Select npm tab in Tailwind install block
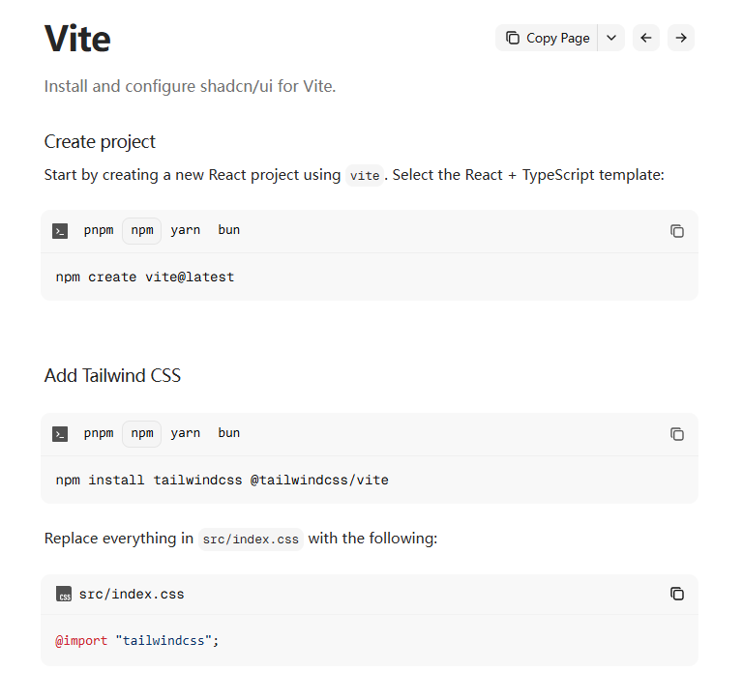Viewport: 743px width, 700px height. coord(142,433)
